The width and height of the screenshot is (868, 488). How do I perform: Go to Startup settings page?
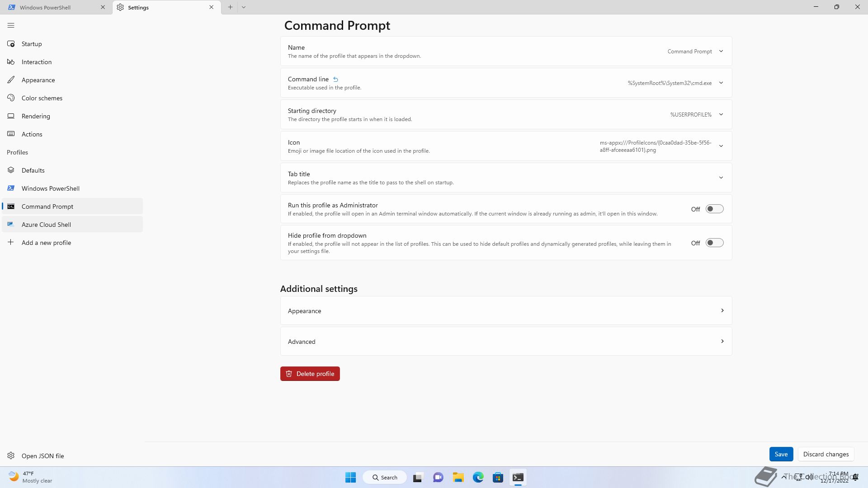[72, 44]
